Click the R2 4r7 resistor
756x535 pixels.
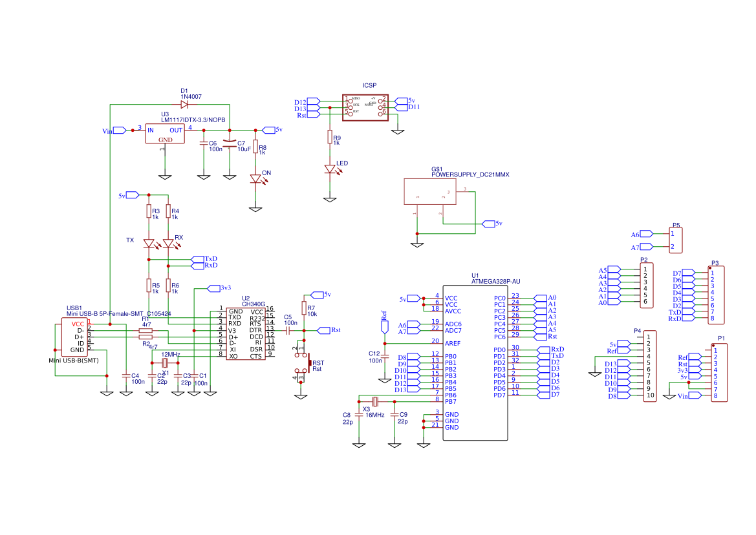pyautogui.click(x=146, y=337)
